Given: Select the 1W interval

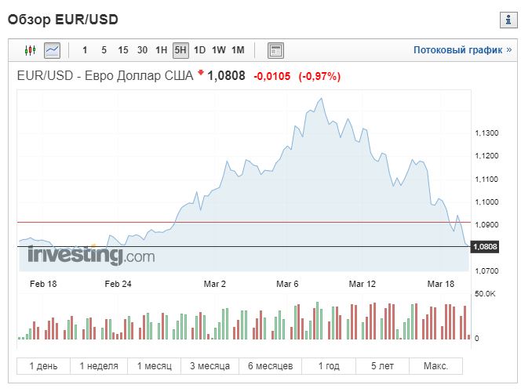Looking at the screenshot, I should click(x=218, y=50).
